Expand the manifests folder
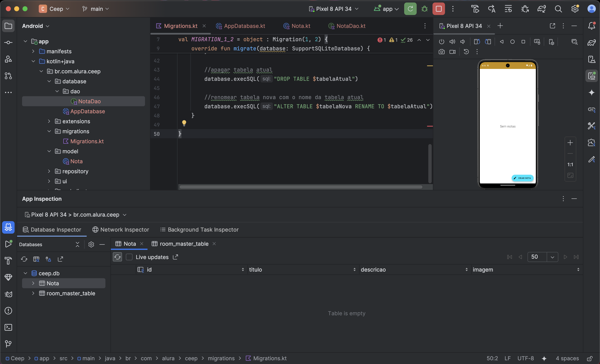The width and height of the screenshot is (600, 364). pyautogui.click(x=33, y=51)
